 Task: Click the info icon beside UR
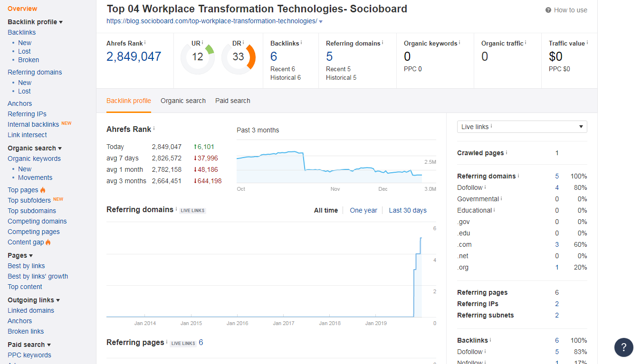point(202,43)
